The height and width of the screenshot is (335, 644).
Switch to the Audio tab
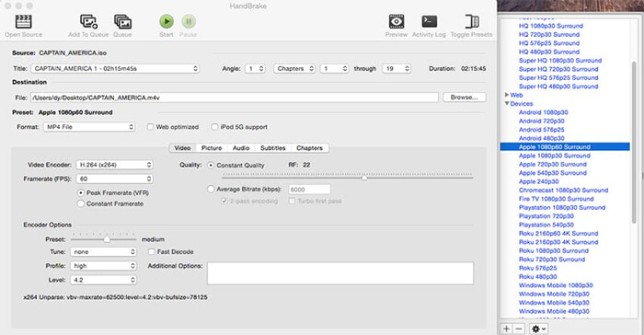coord(241,148)
